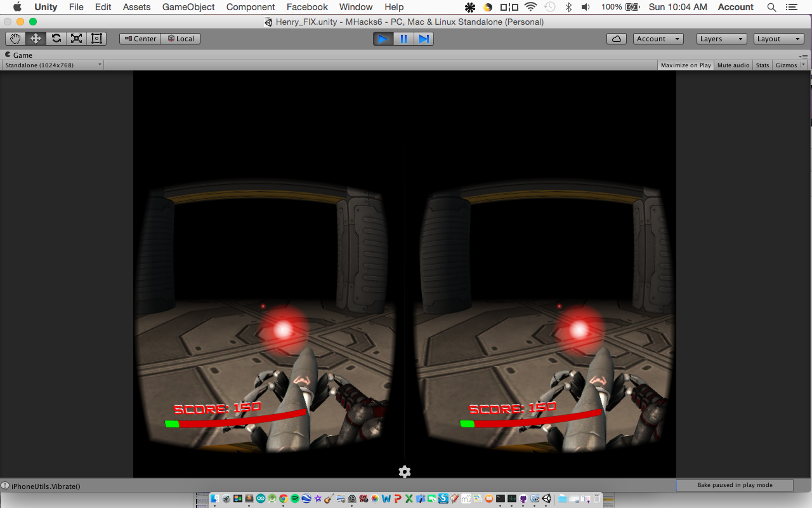812x508 pixels.
Task: Pause the running game
Action: 403,39
